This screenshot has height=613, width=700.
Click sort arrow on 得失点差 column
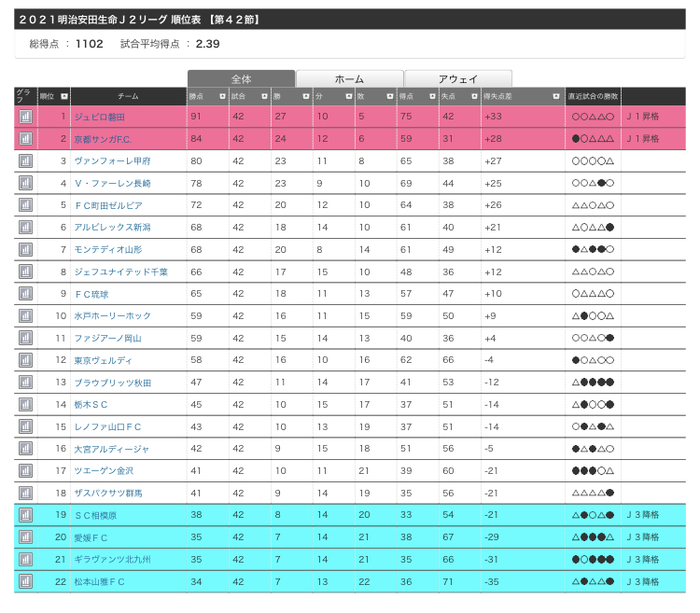[557, 96]
